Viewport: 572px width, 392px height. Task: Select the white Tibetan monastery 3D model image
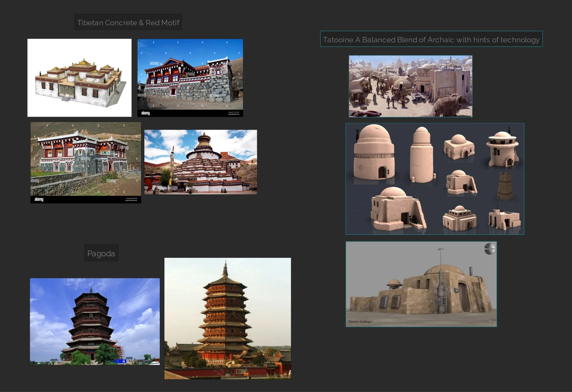[x=79, y=78]
